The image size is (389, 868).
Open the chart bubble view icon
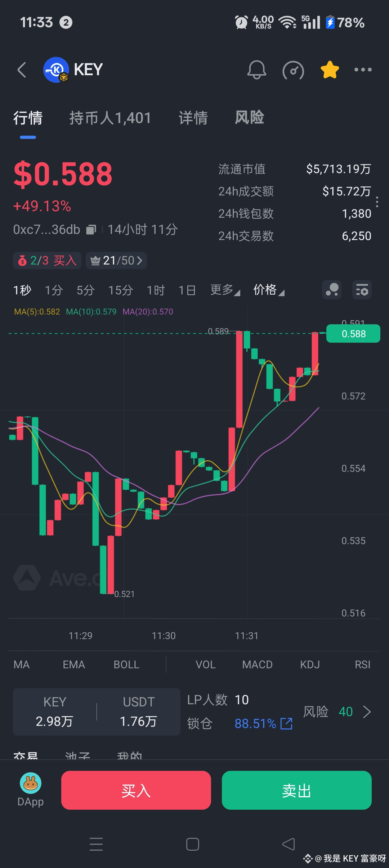tap(332, 290)
